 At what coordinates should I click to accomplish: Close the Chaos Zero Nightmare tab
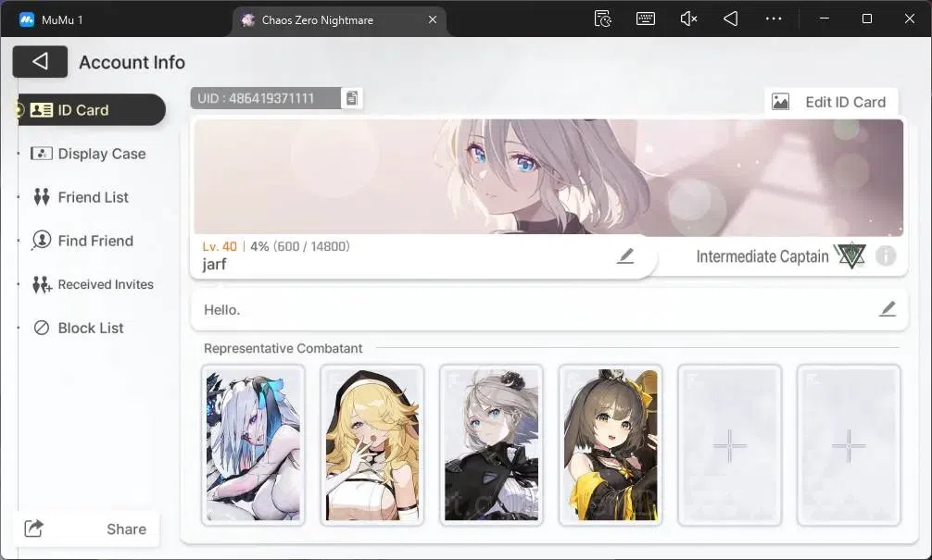(x=433, y=19)
